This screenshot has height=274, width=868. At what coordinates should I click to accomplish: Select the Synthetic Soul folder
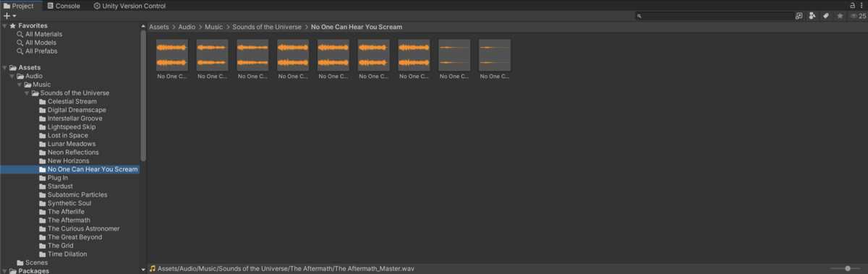coord(66,203)
